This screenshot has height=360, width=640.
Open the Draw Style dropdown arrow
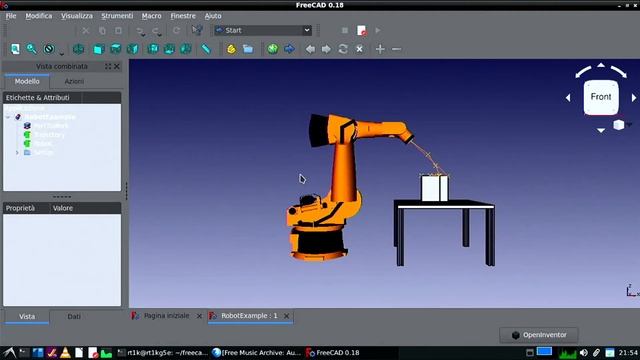pos(61,53)
